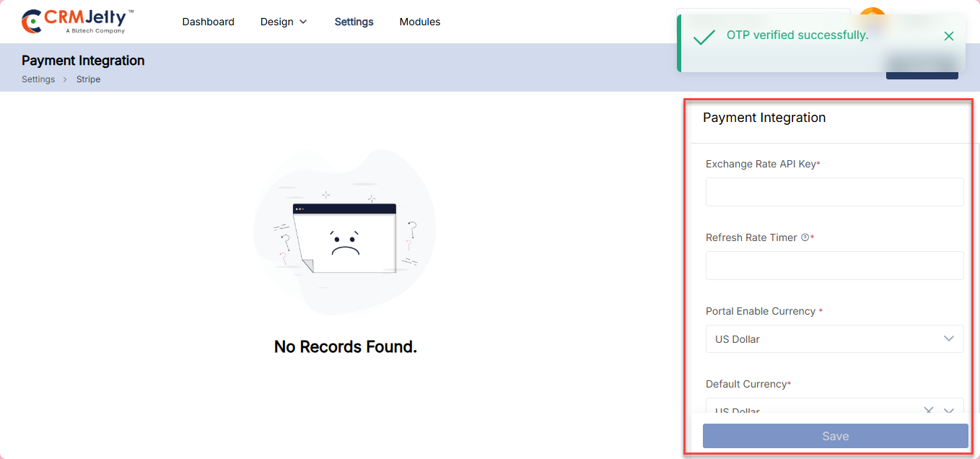Focus the Exchange Rate API Key field
The width and height of the screenshot is (980, 459).
tap(834, 192)
